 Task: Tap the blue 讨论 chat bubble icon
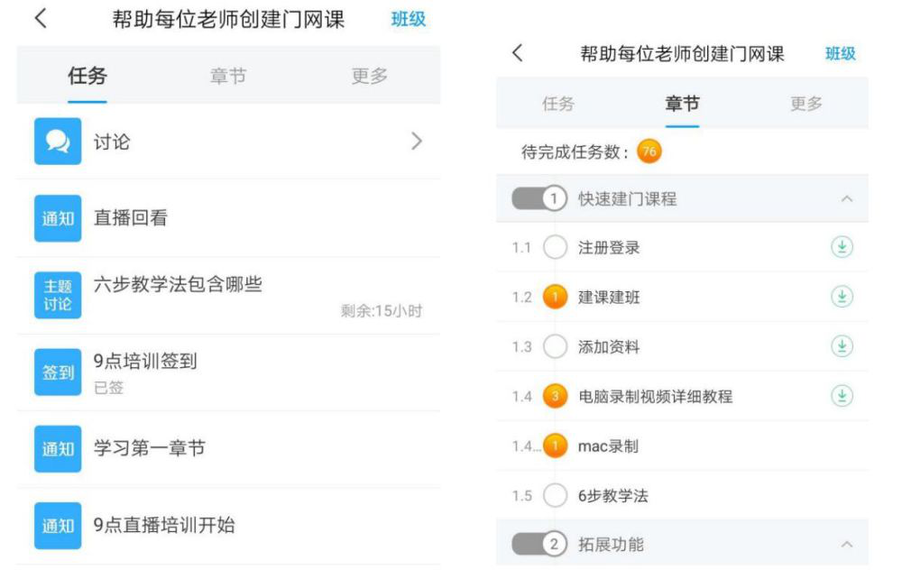58,142
